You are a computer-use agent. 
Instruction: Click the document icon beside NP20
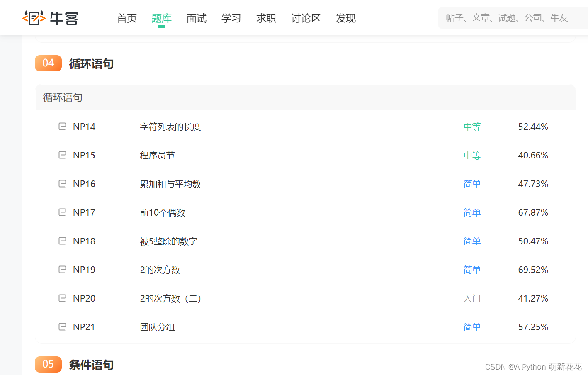pyautogui.click(x=62, y=298)
